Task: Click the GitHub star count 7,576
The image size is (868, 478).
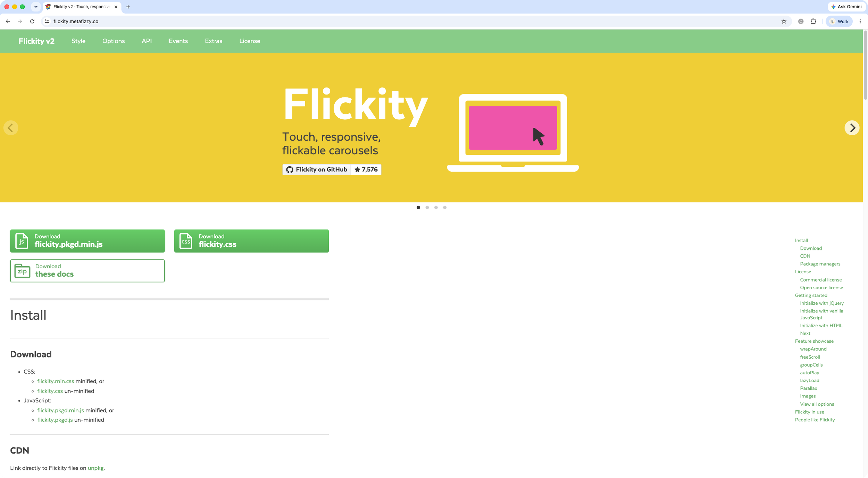Action: (x=366, y=169)
